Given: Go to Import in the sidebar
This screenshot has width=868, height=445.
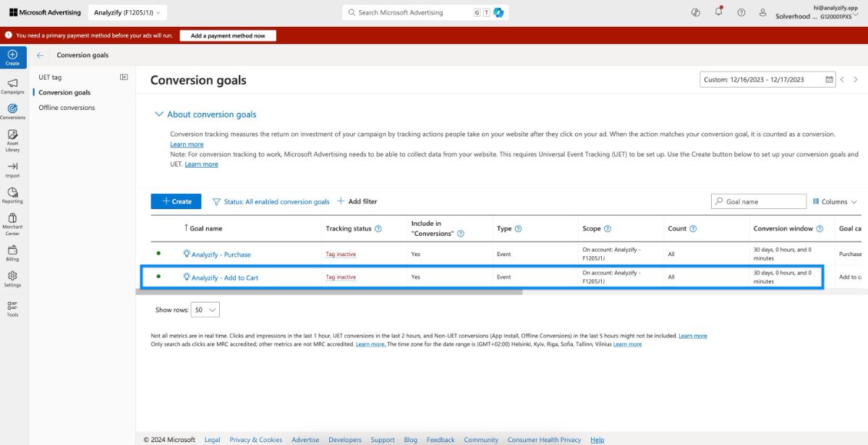Looking at the screenshot, I should tap(12, 169).
